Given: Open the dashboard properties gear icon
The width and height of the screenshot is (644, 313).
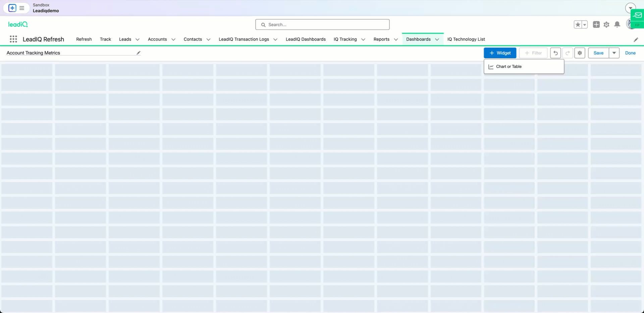Looking at the screenshot, I should [580, 53].
